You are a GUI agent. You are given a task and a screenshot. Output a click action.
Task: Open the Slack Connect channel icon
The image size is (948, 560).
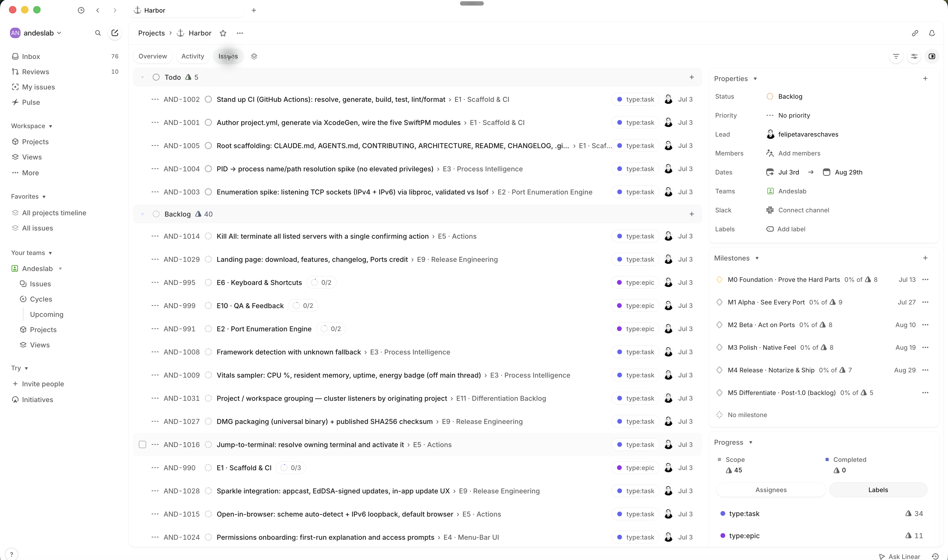coord(770,210)
